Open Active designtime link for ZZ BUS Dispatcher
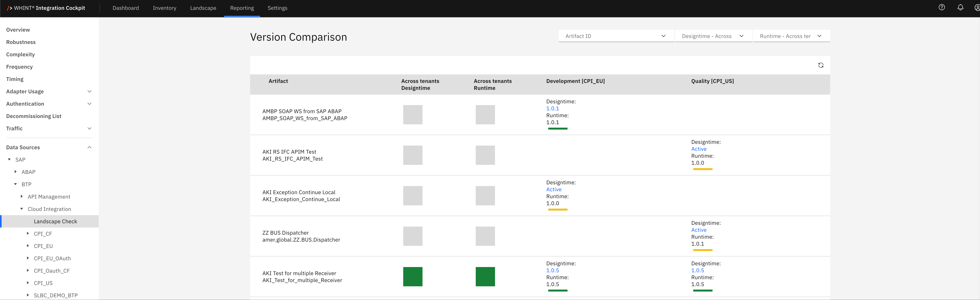Image resolution: width=980 pixels, height=300 pixels. tap(698, 230)
